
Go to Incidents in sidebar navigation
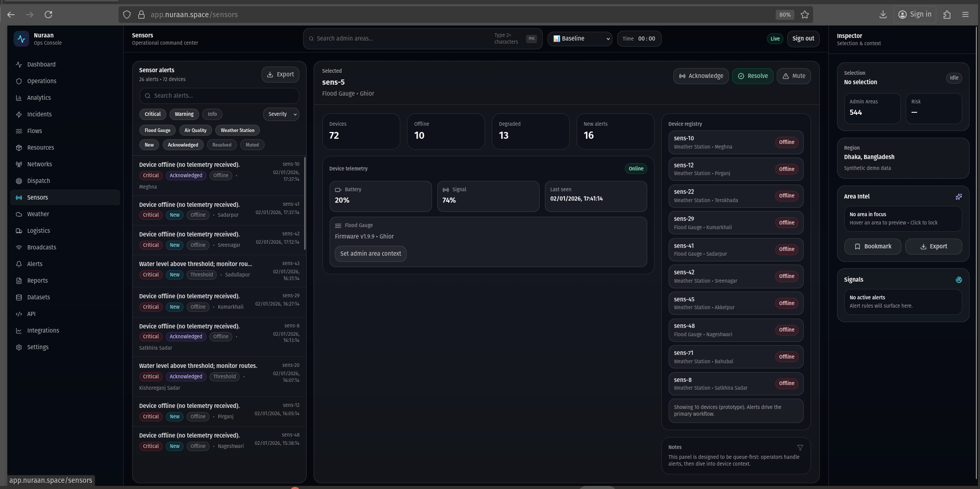click(40, 114)
